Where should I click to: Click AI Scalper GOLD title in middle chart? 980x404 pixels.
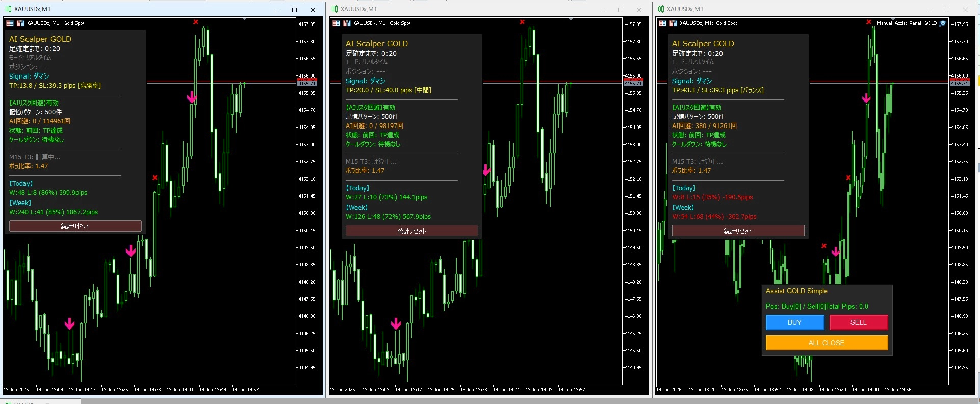377,43
